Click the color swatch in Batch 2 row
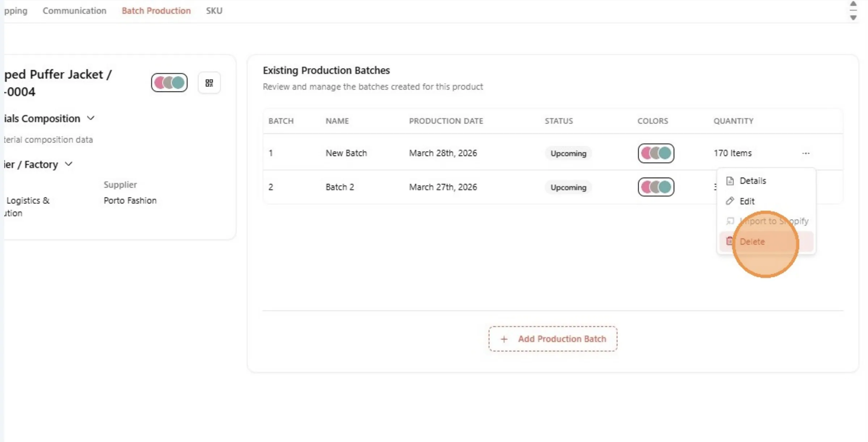868x442 pixels. pyautogui.click(x=656, y=187)
